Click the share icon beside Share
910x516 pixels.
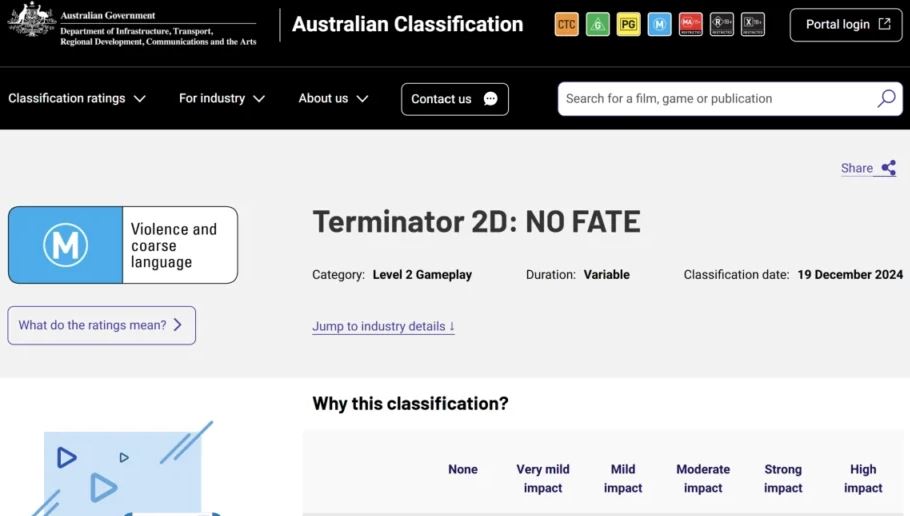click(x=889, y=168)
